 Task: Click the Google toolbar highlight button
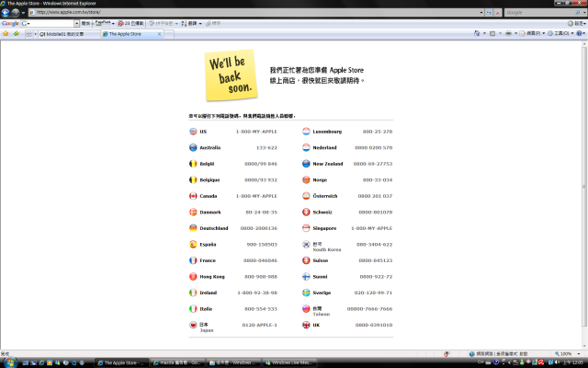tap(213, 23)
